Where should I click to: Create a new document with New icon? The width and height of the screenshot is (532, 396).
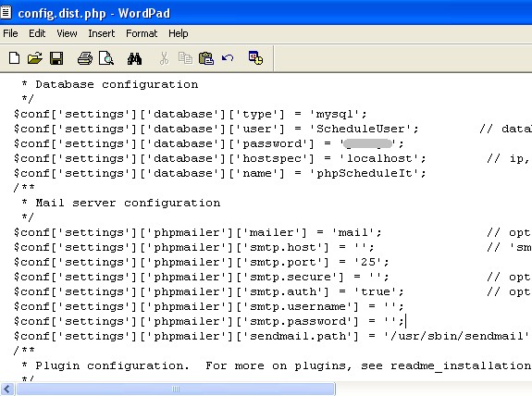tap(14, 58)
